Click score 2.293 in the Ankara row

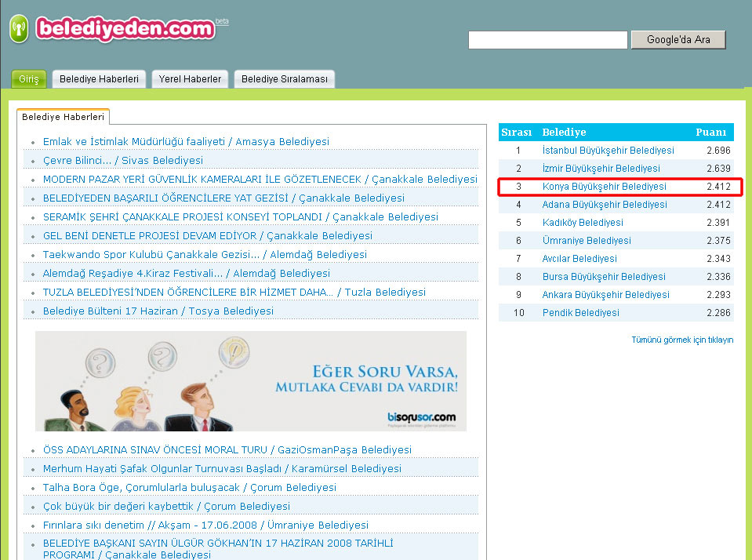718,295
